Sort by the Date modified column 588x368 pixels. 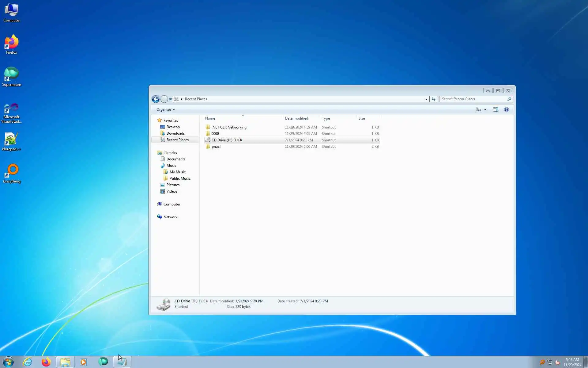(296, 118)
